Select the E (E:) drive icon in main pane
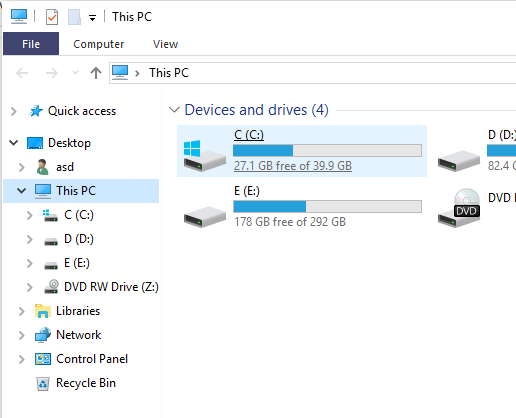Viewport: 516px width, 418px height. pos(205,217)
